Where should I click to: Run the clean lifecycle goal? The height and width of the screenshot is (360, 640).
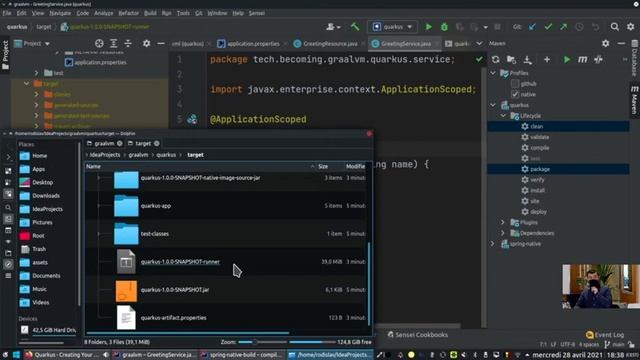point(536,127)
